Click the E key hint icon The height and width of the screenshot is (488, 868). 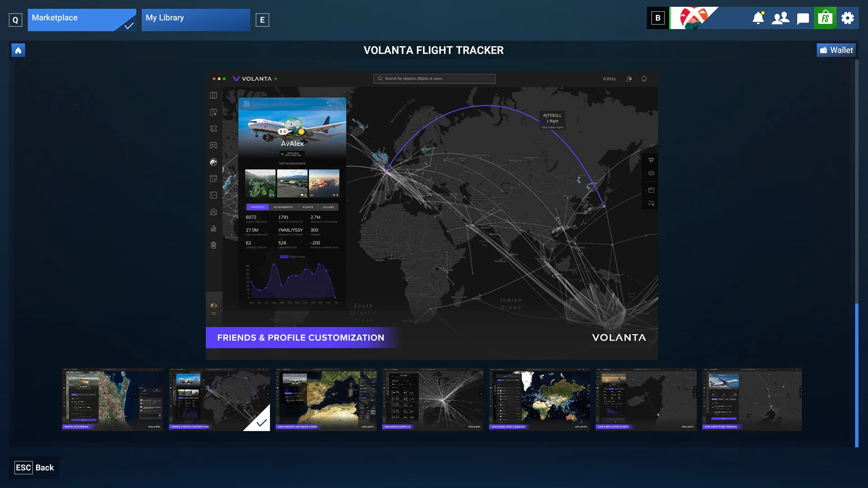click(262, 20)
